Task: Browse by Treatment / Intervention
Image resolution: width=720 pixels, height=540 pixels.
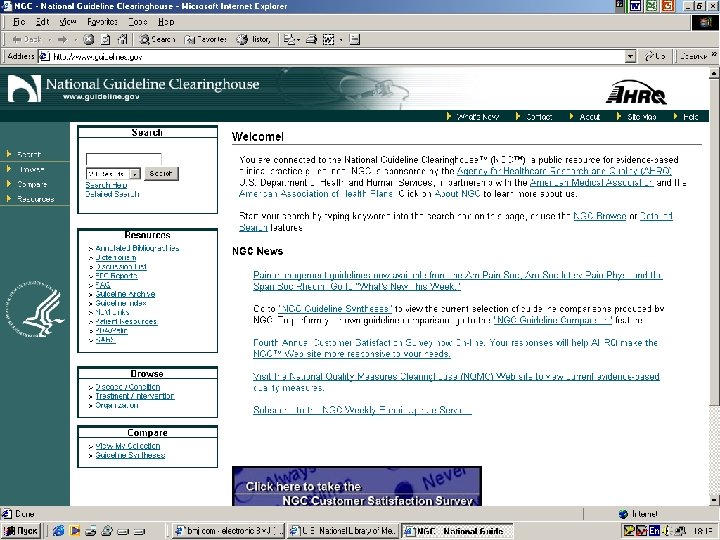Action: tap(135, 396)
